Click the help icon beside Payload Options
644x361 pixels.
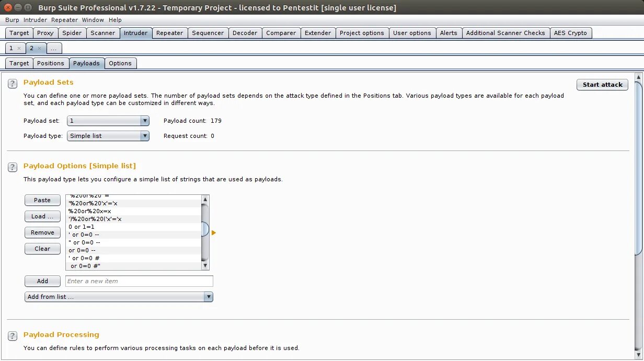[12, 167]
